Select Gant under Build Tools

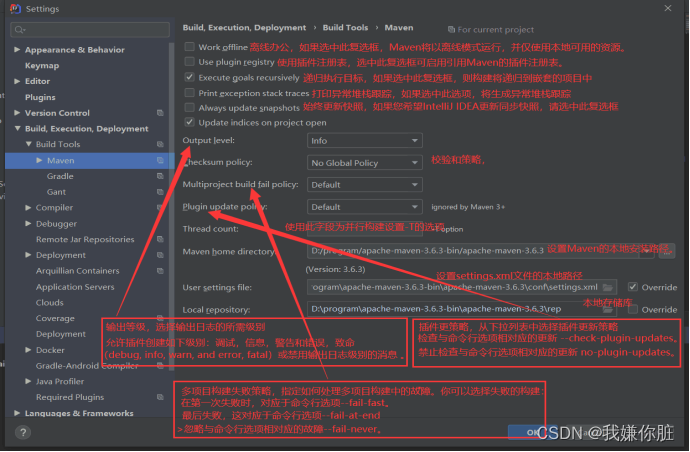point(56,192)
